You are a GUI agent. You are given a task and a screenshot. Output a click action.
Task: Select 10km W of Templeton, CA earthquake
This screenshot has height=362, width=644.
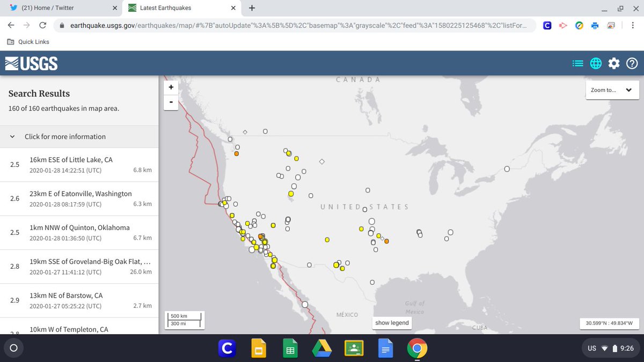tap(79, 326)
